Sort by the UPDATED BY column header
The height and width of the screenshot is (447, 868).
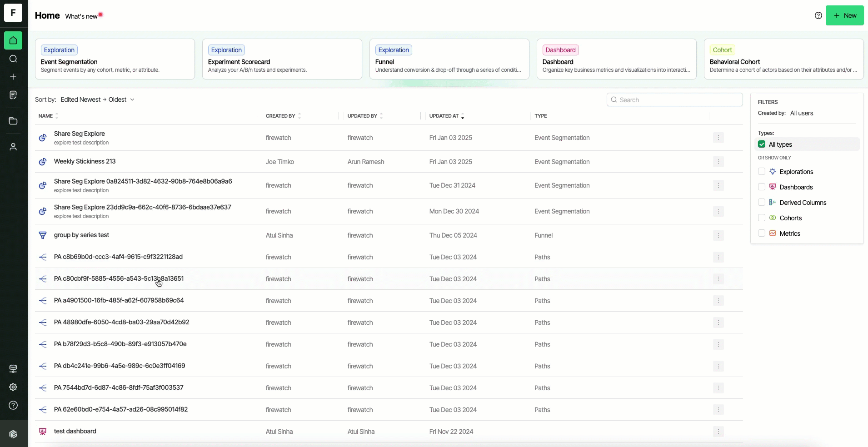click(365, 116)
